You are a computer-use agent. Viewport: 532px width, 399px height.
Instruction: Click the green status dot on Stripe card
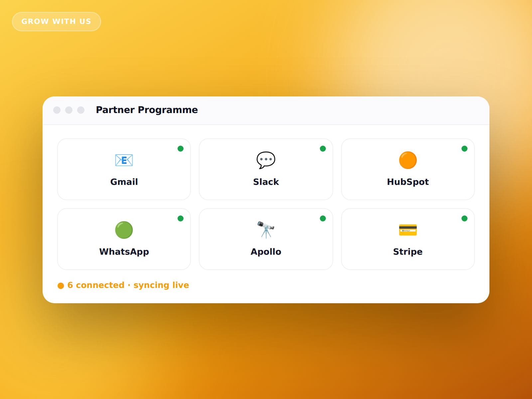point(465,218)
